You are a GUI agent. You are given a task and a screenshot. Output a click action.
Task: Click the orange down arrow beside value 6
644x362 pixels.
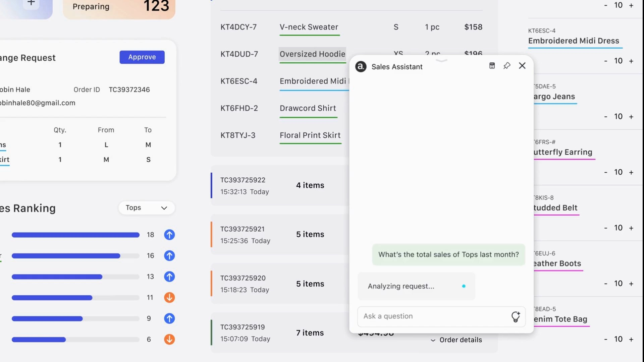coord(169,339)
